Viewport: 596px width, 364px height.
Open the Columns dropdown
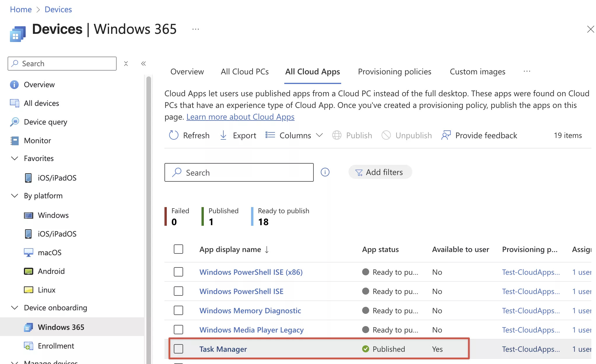click(295, 135)
